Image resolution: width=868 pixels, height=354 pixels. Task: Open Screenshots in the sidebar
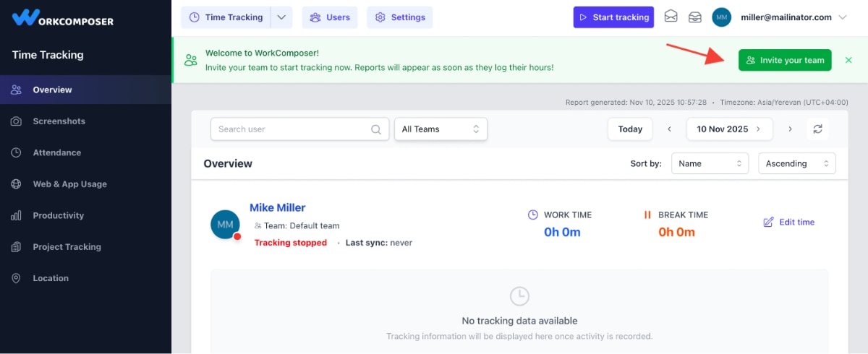point(85,121)
